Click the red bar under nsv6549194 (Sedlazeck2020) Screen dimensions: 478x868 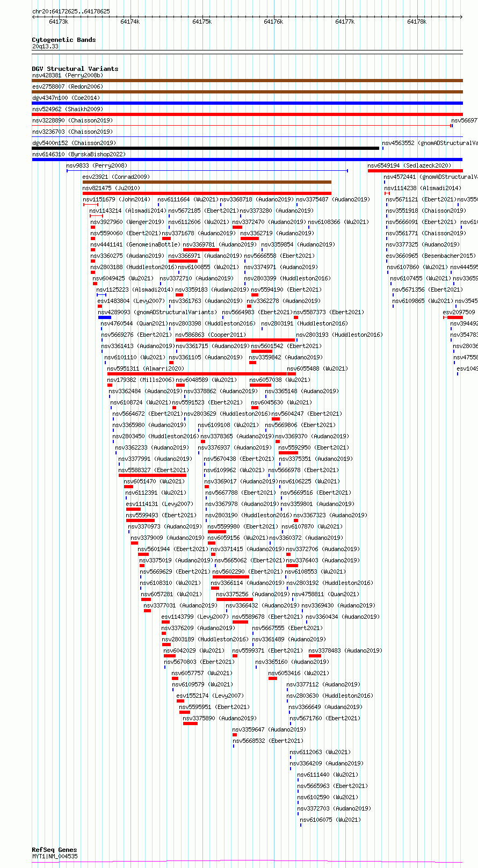point(415,171)
